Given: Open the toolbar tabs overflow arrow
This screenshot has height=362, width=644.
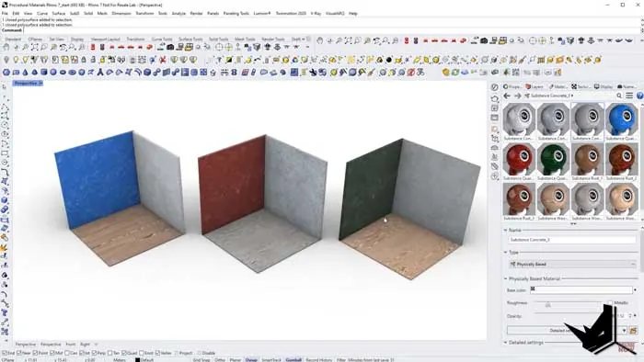Looking at the screenshot, I should [x=304, y=40].
